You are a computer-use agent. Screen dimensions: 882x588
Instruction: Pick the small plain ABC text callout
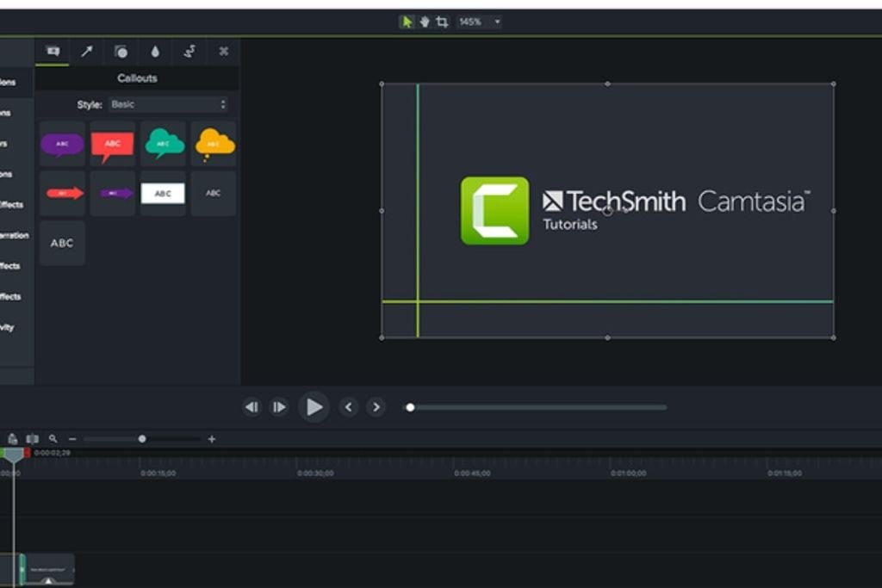tap(214, 194)
